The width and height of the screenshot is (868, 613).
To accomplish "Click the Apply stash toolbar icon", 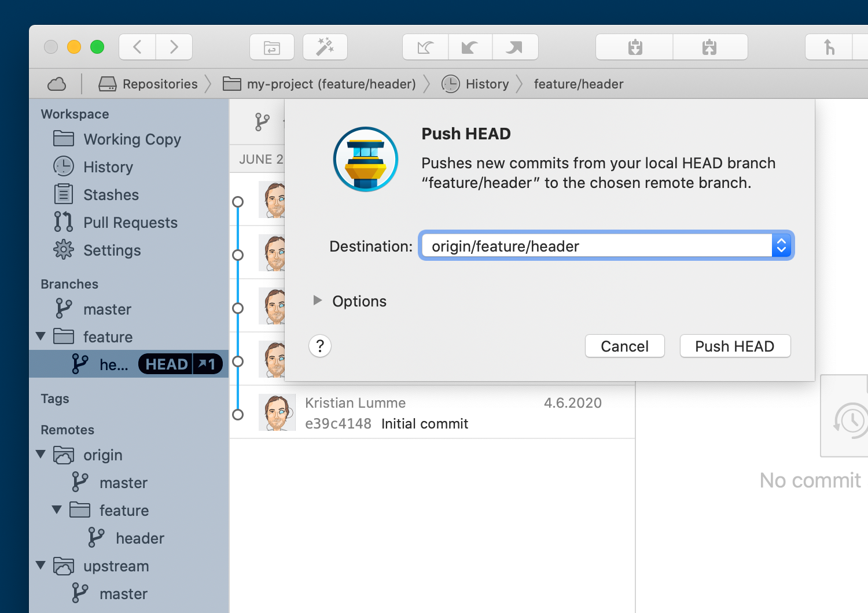I will [709, 47].
